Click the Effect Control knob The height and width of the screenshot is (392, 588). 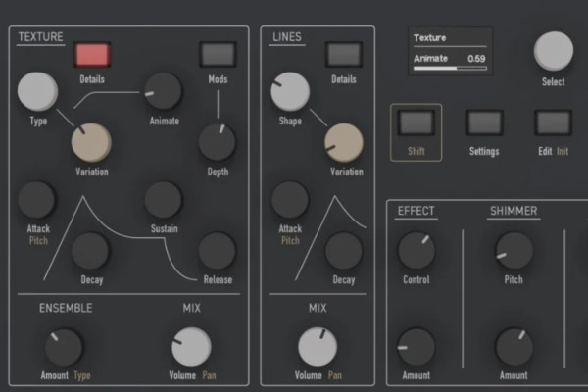coord(416,251)
